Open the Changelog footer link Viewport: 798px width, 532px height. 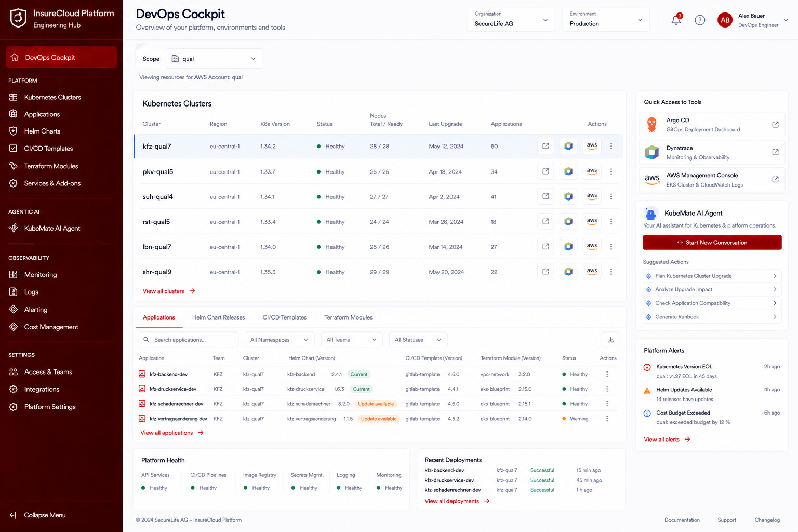click(x=767, y=520)
